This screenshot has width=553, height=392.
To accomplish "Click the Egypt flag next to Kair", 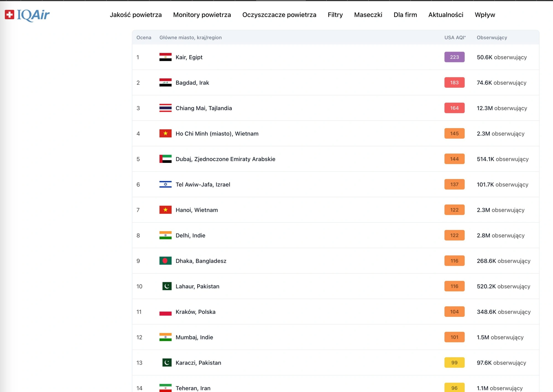I will (x=165, y=57).
